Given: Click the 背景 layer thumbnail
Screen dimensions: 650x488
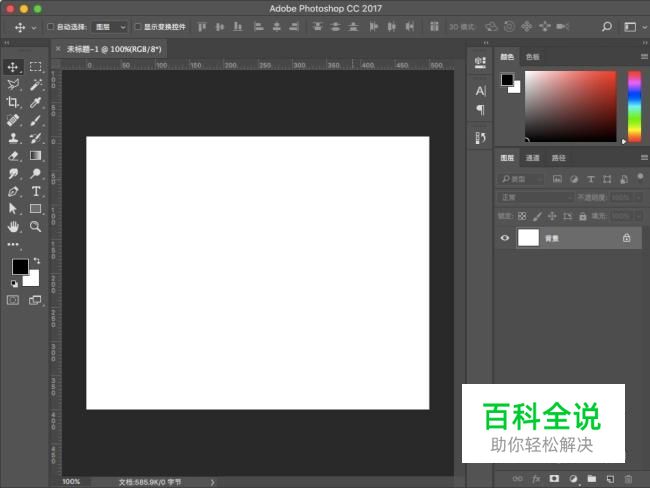Looking at the screenshot, I should tap(527, 238).
